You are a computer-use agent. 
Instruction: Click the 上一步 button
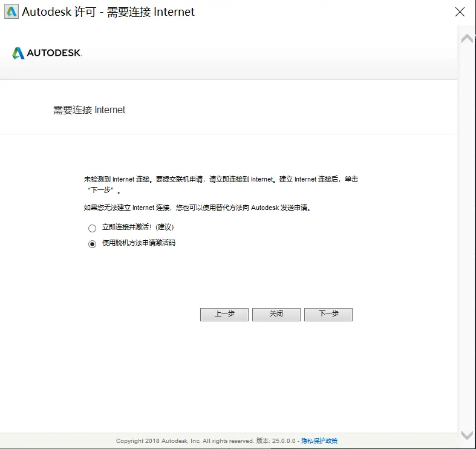[x=224, y=315]
